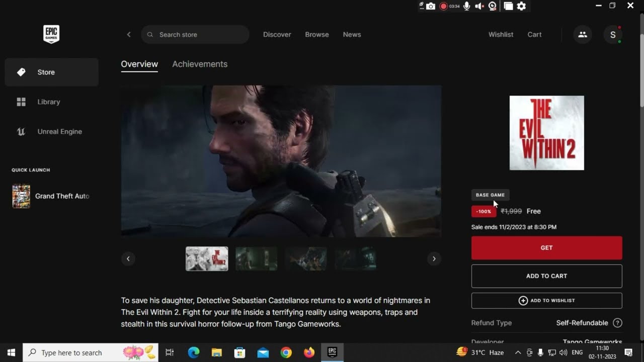Go back using the store back arrow
The width and height of the screenshot is (644, 362).
[129, 34]
